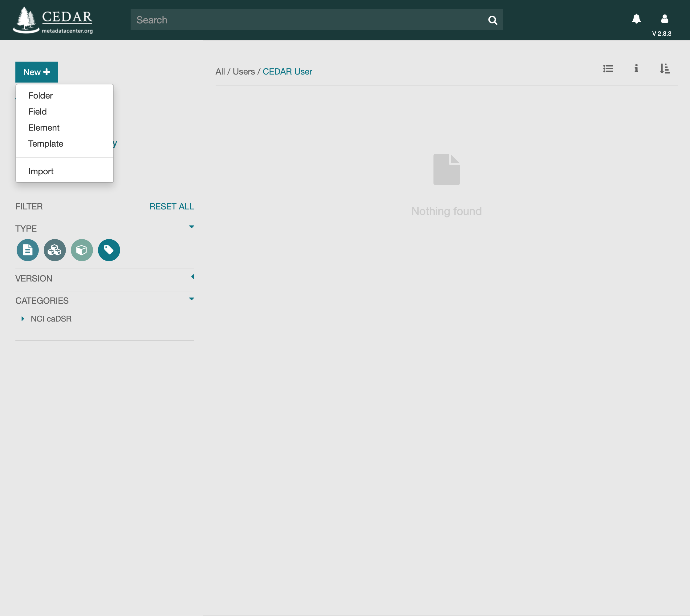Toggle the Template type filter
Image resolution: width=690 pixels, height=616 pixels.
tap(28, 250)
